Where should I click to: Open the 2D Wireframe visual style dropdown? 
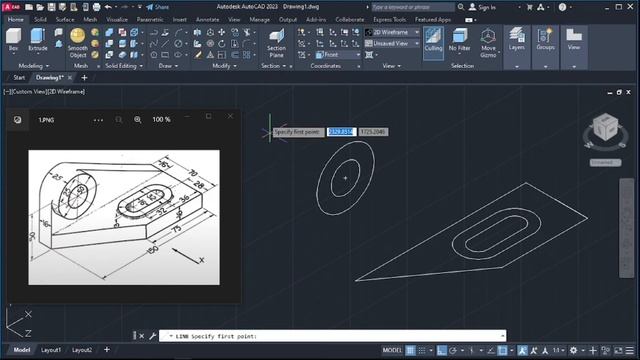392,32
